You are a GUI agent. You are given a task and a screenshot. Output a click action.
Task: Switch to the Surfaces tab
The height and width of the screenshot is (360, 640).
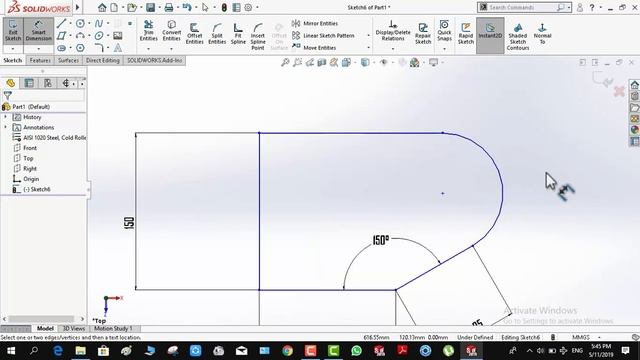[x=68, y=60]
